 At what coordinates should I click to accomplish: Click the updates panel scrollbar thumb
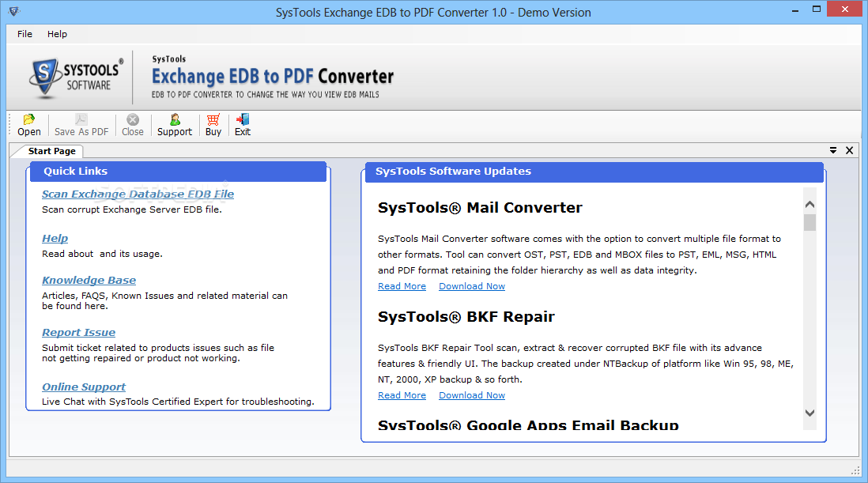[810, 222]
